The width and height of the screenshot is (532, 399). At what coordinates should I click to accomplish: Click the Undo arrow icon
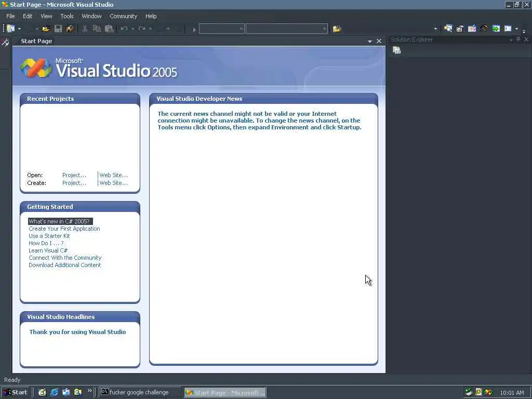(124, 29)
